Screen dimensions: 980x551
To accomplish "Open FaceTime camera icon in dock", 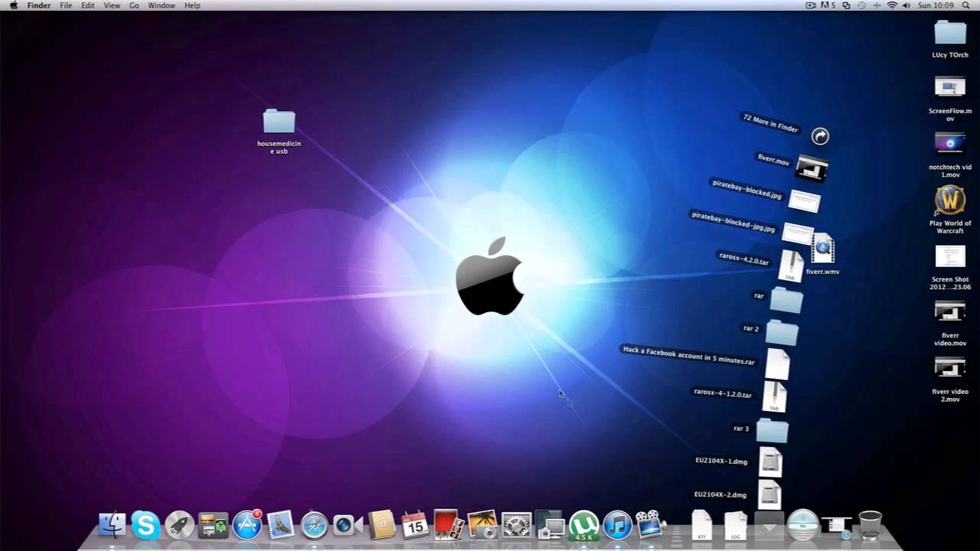I will point(348,525).
